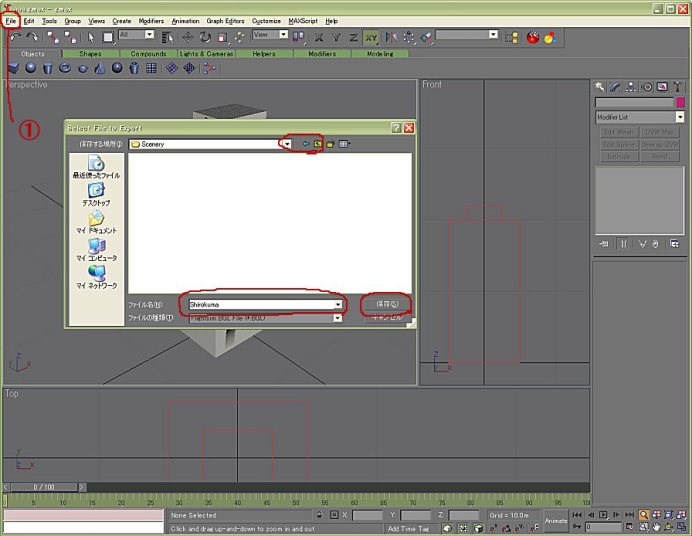The image size is (692, 536).
Task: Open the Motion command panel tab
Action: tap(647, 87)
